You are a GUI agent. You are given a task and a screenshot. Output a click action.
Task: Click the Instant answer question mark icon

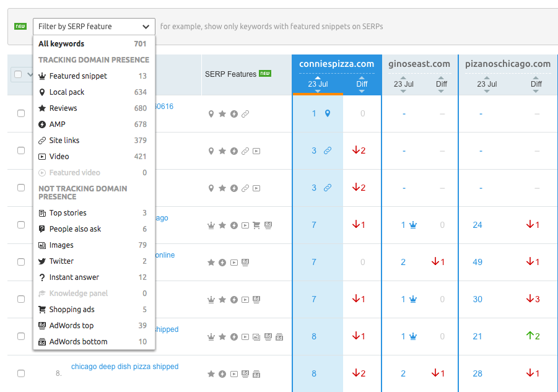[42, 277]
